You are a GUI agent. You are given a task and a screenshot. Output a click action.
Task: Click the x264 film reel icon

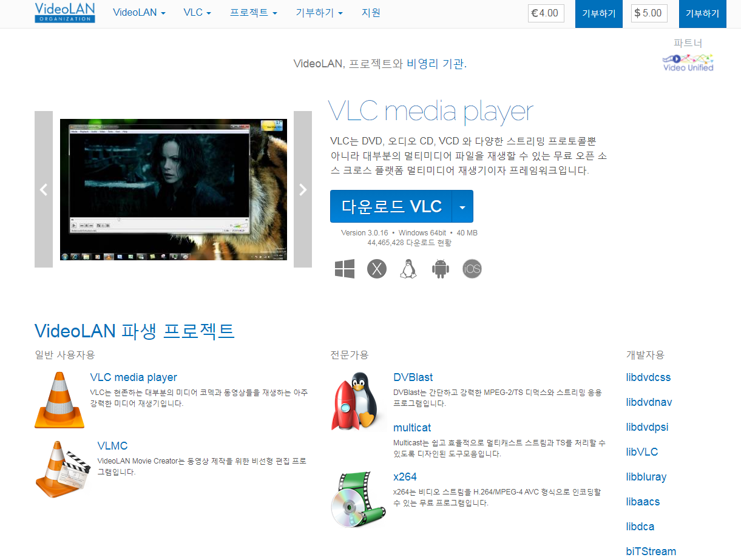pyautogui.click(x=358, y=499)
